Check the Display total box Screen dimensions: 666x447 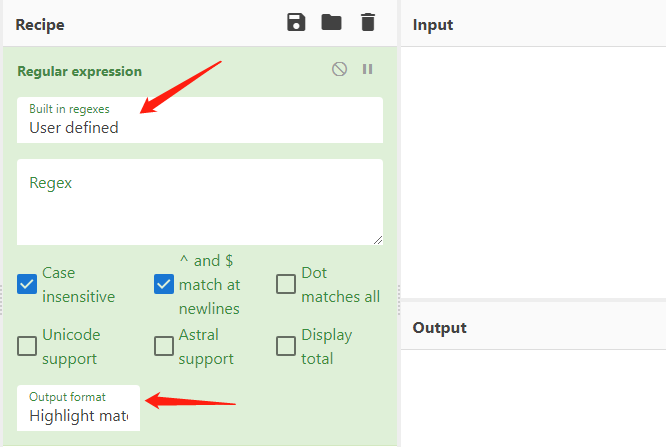tap(286, 346)
